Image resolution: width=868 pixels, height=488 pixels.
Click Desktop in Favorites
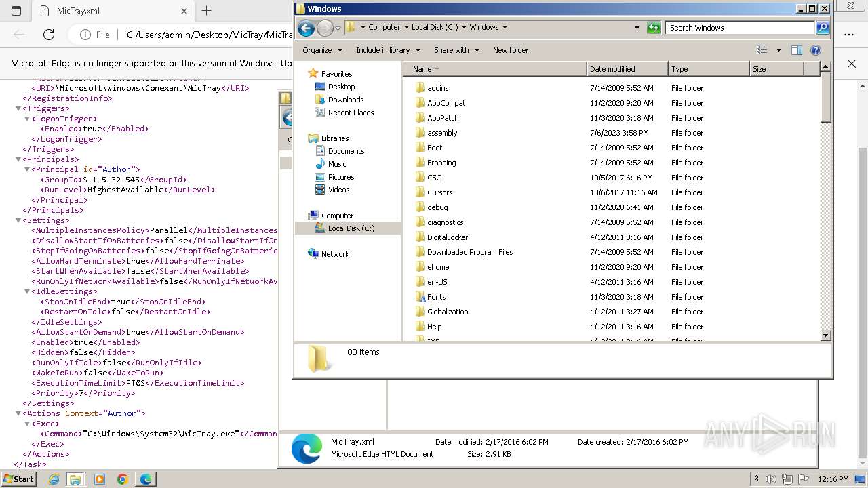point(341,87)
